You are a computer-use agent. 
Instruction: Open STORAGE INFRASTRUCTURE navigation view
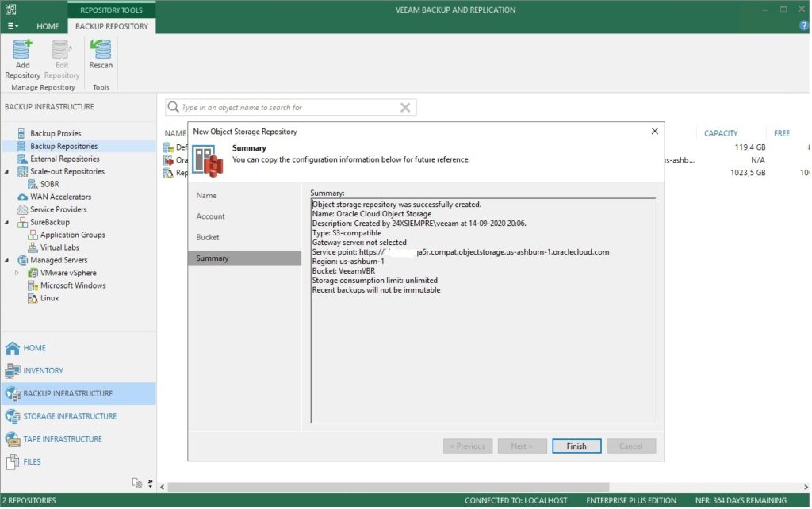(79, 416)
